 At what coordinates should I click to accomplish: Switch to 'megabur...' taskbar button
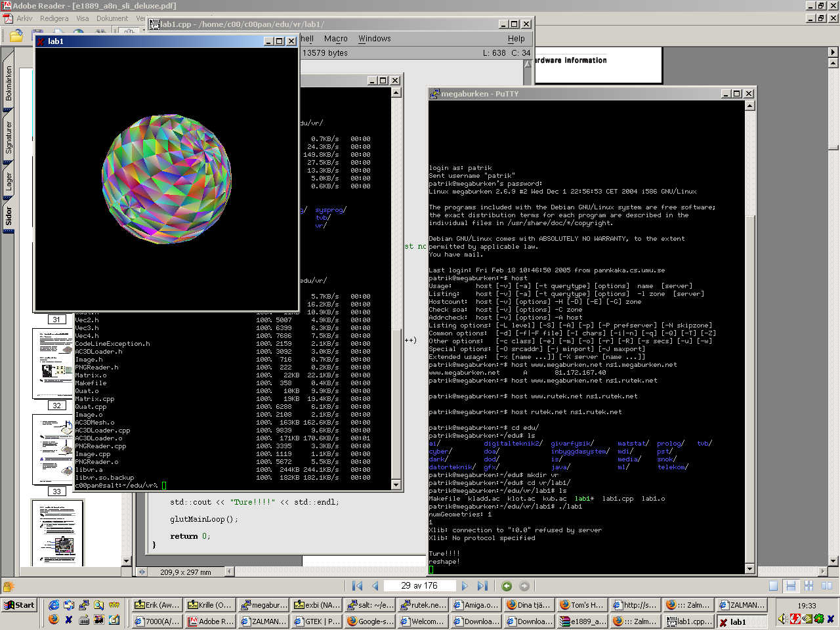point(262,605)
